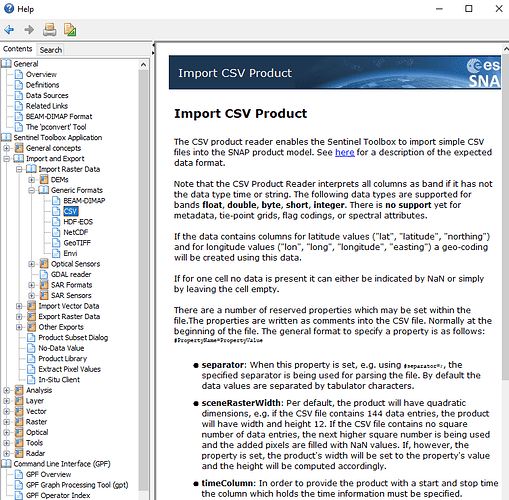Expand the Export Raster Data node
The height and width of the screenshot is (500, 509).
pyautogui.click(x=19, y=317)
